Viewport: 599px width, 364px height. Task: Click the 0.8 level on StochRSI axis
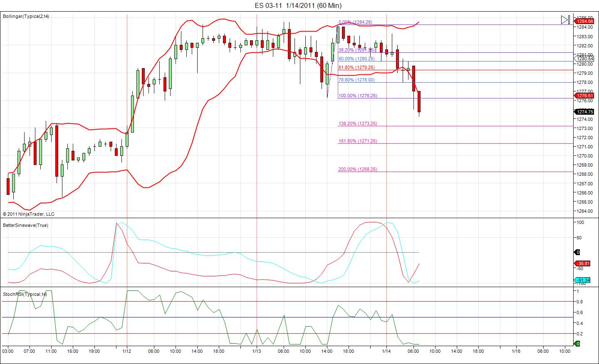point(580,302)
